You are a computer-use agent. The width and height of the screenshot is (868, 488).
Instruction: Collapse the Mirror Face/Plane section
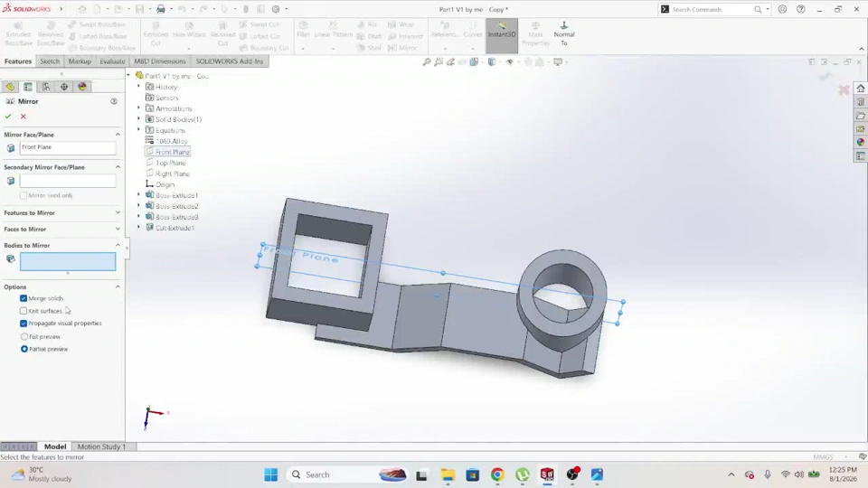tap(118, 135)
